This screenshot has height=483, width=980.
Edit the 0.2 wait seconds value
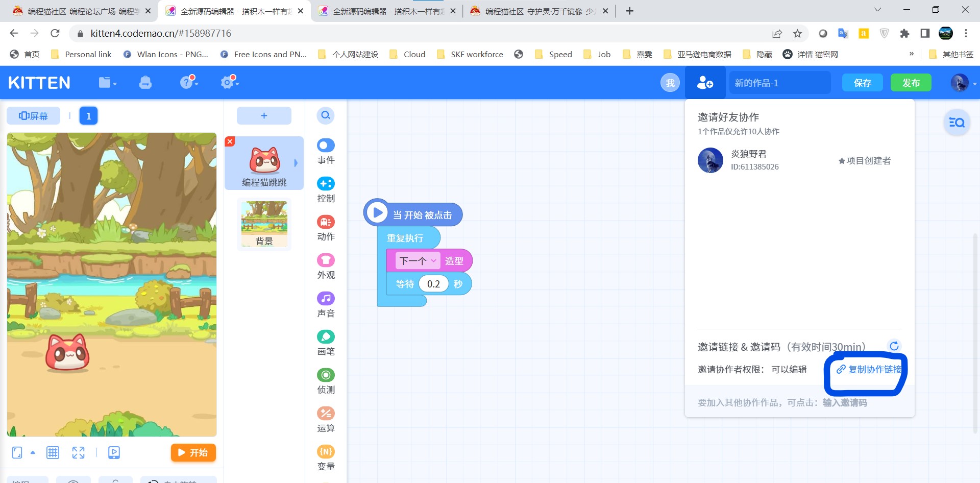coord(433,284)
